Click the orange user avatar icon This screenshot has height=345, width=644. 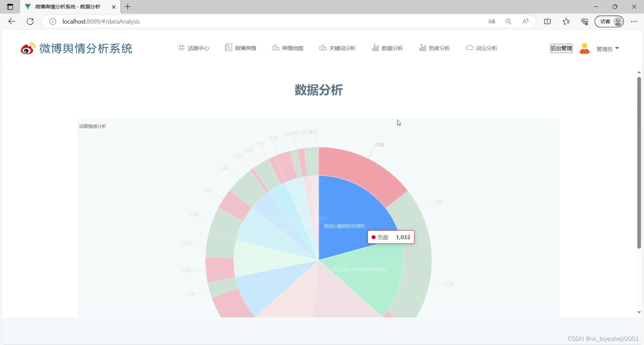(x=585, y=49)
